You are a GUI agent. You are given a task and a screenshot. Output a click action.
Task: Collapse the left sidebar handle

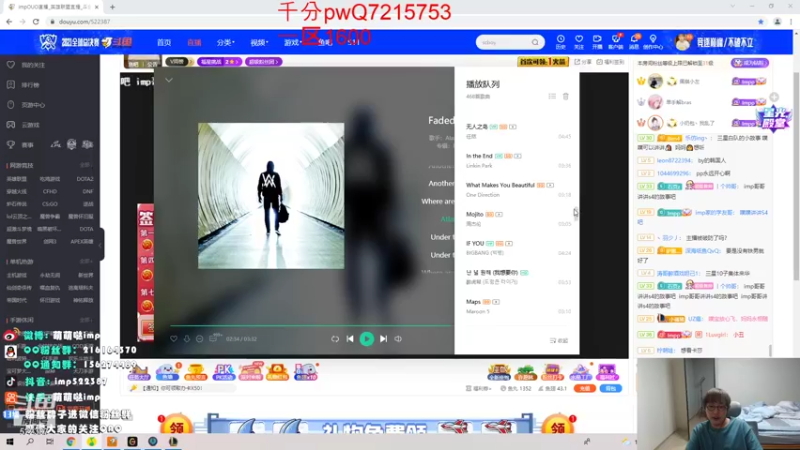(101, 244)
